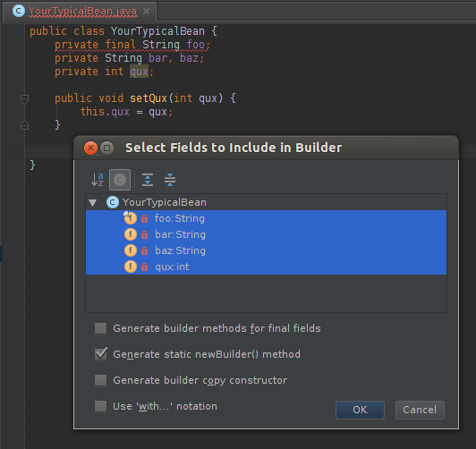Click the expand all icon
The width and height of the screenshot is (476, 449).
(x=148, y=180)
